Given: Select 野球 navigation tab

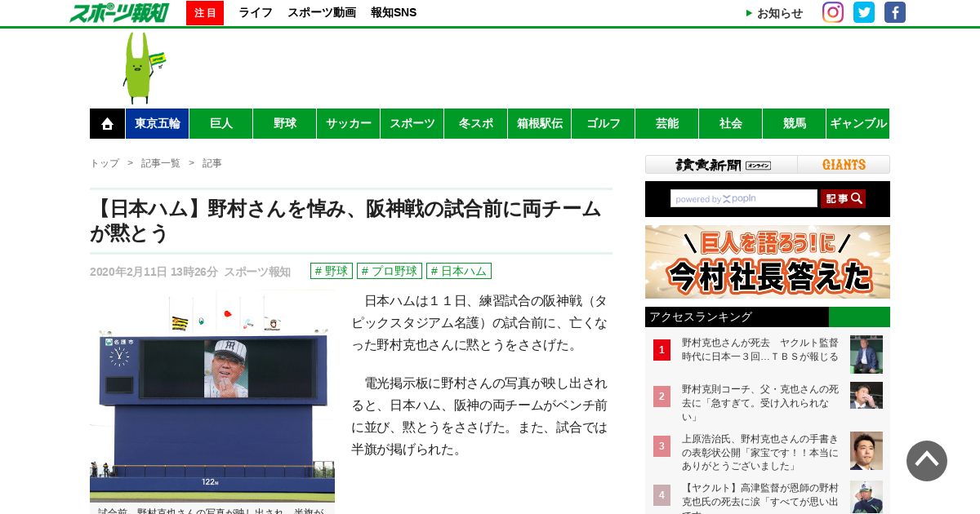Looking at the screenshot, I should pyautogui.click(x=285, y=124).
